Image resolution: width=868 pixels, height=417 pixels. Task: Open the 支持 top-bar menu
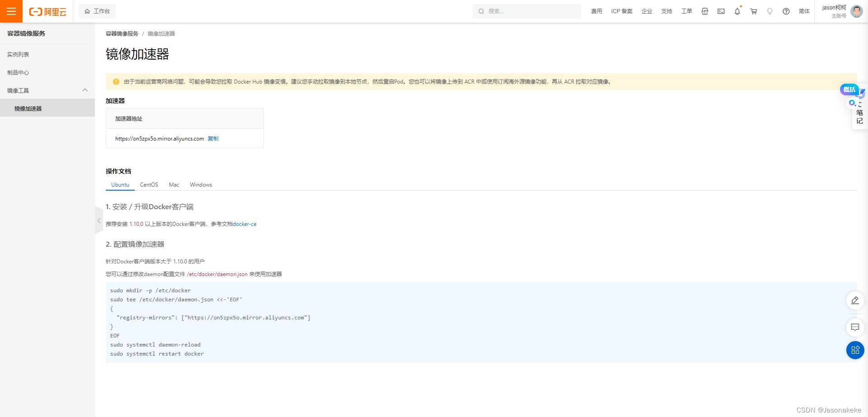click(x=667, y=11)
